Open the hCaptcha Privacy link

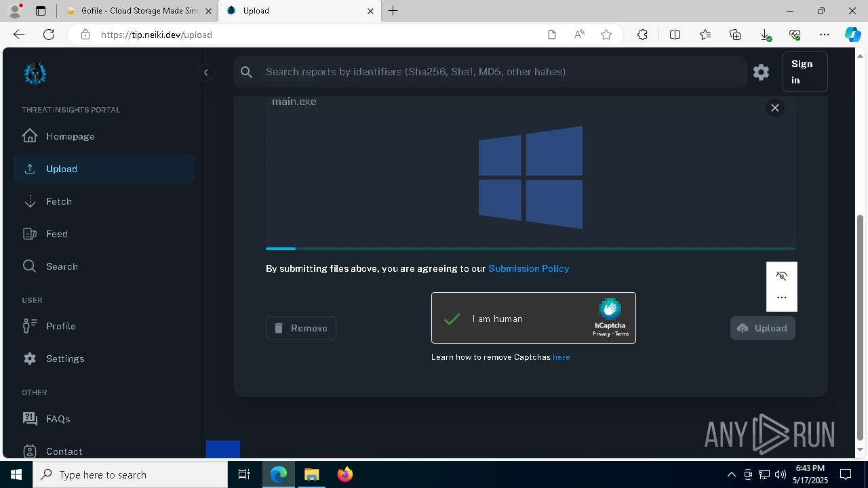[x=601, y=334]
